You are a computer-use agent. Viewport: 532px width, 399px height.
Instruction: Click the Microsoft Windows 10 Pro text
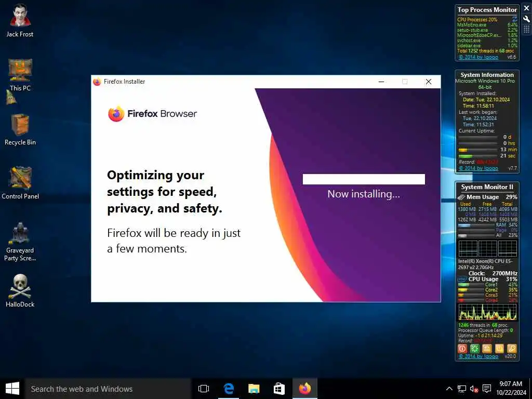coord(485,81)
